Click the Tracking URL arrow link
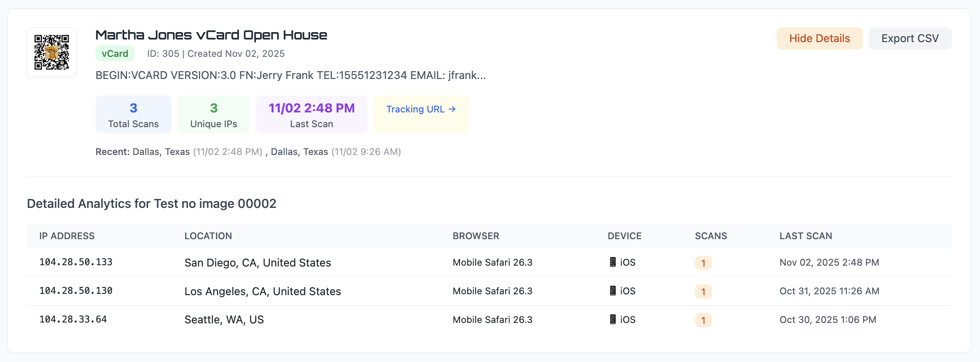 click(420, 109)
